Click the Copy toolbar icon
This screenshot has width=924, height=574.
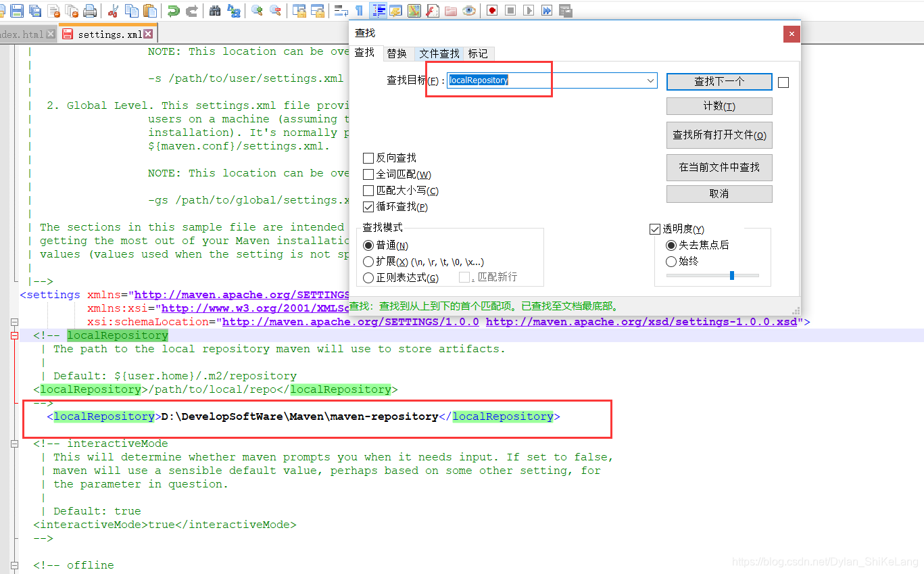coord(132,11)
